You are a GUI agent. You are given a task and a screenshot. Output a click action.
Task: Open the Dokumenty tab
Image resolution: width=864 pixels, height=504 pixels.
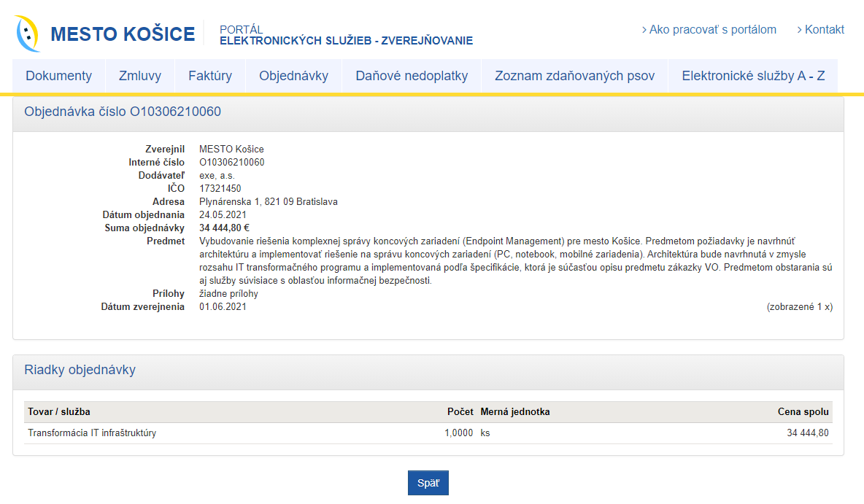coord(59,76)
